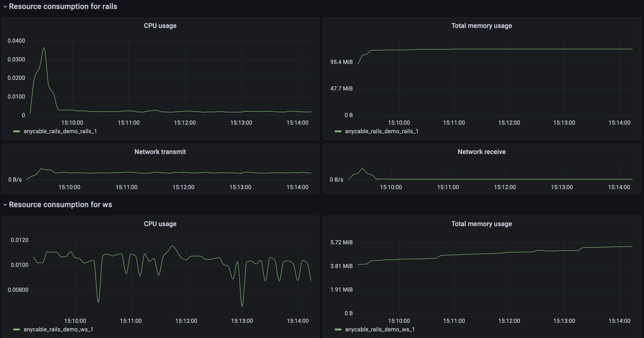Click the CPU spike on the rails graph
This screenshot has height=338, width=644.
(43, 48)
